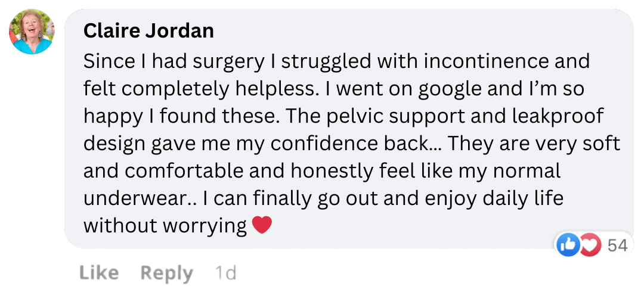
Task: Click the blue thumbs-up reaction icon
Action: click(x=568, y=244)
